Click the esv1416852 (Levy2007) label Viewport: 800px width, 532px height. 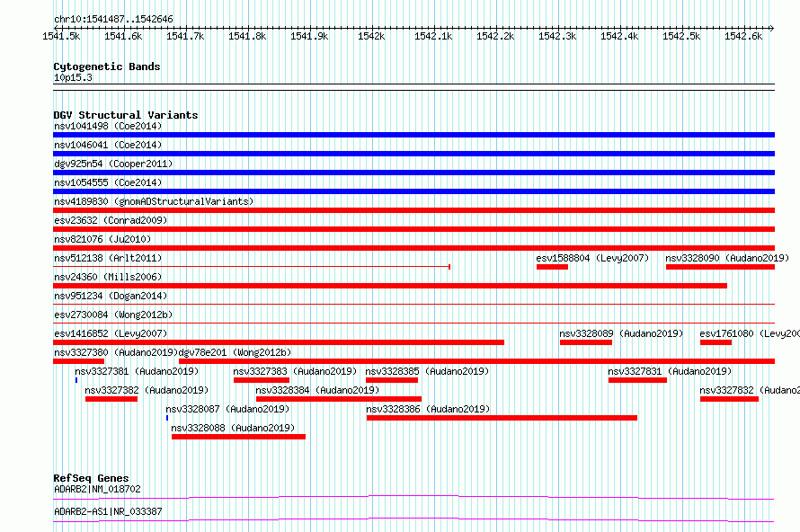pos(111,333)
